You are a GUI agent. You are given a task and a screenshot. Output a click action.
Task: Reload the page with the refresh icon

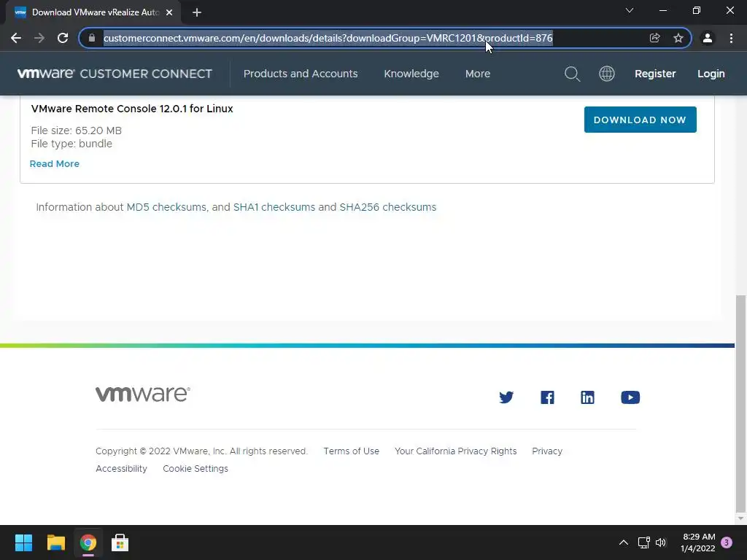[x=63, y=38]
